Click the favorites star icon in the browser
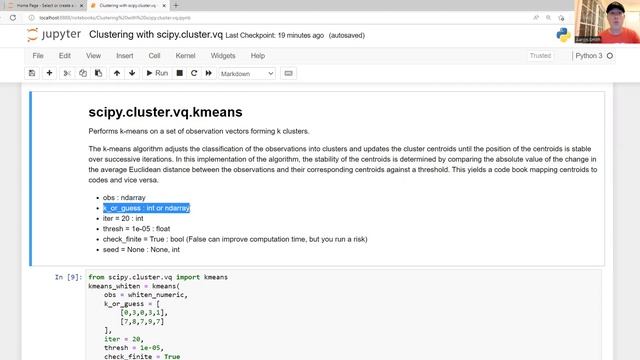 pyautogui.click(x=561, y=18)
